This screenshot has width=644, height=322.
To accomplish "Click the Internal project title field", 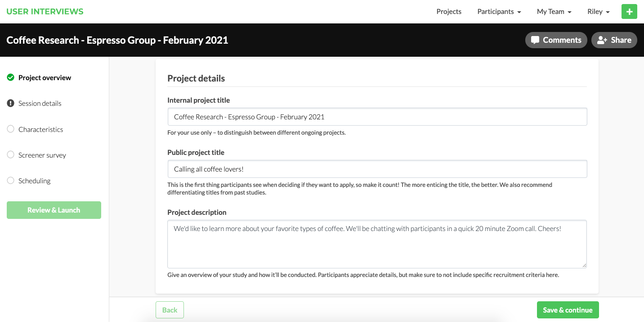I will pos(377,117).
